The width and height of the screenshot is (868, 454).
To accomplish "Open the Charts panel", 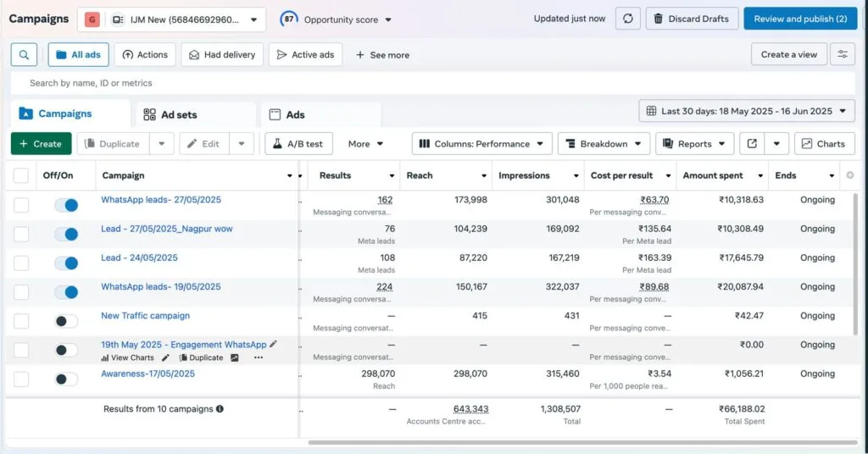I will click(x=824, y=144).
